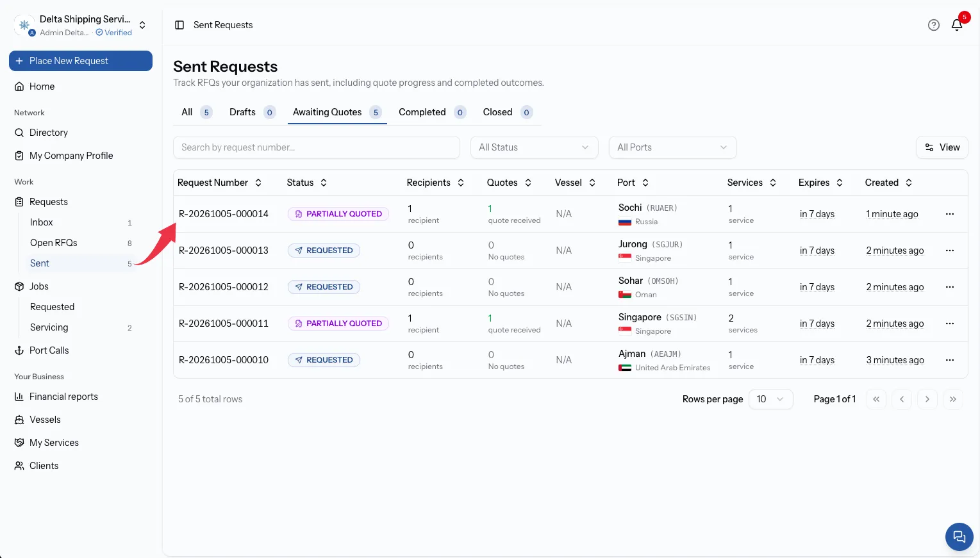The height and width of the screenshot is (558, 980).
Task: Sort by Created column
Action: click(x=889, y=183)
